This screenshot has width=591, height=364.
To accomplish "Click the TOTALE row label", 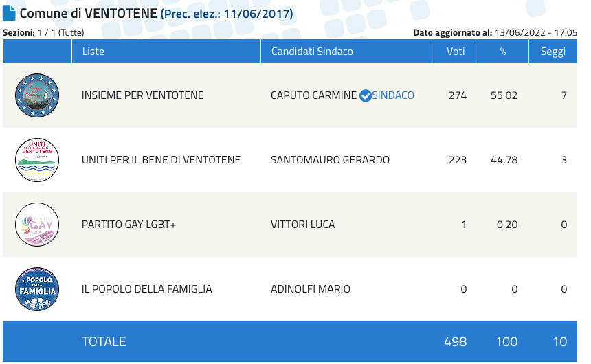I will (104, 341).
